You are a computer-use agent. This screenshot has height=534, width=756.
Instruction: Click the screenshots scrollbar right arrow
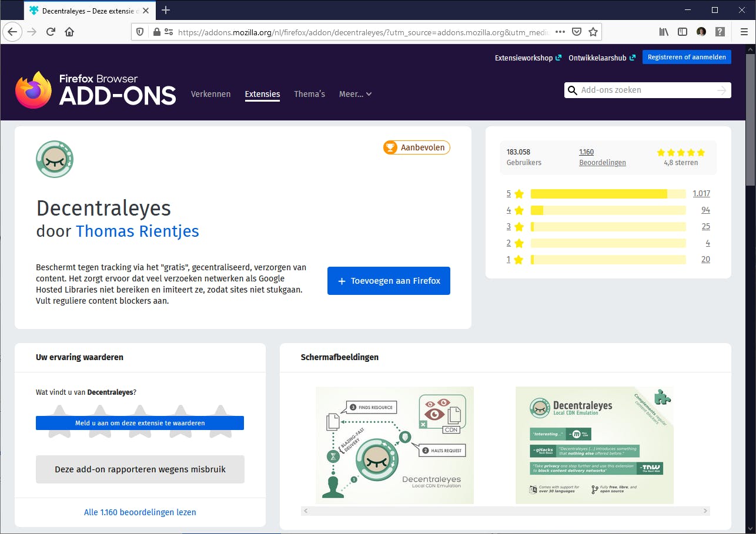pos(706,511)
